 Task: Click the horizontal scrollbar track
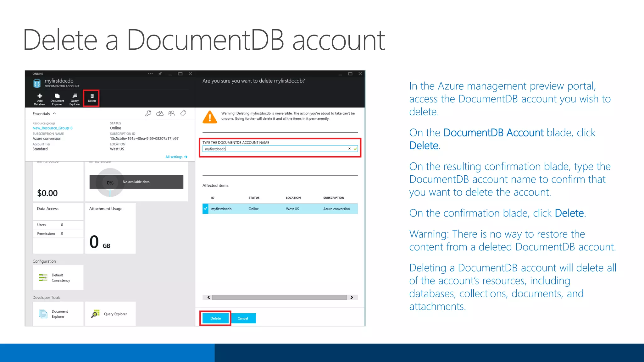280,297
